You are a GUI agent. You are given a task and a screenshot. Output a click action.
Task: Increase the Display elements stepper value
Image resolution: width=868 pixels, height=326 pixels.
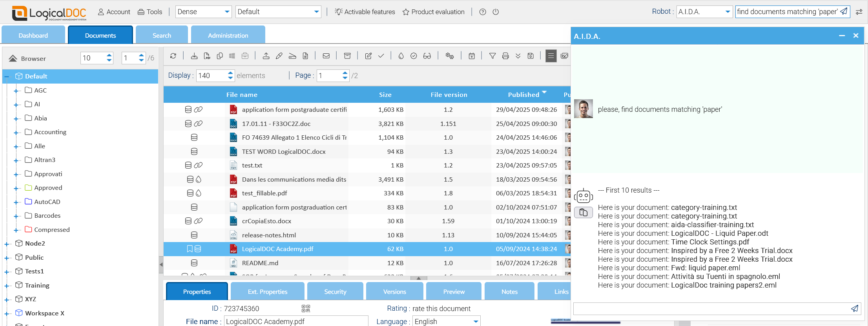coord(230,73)
